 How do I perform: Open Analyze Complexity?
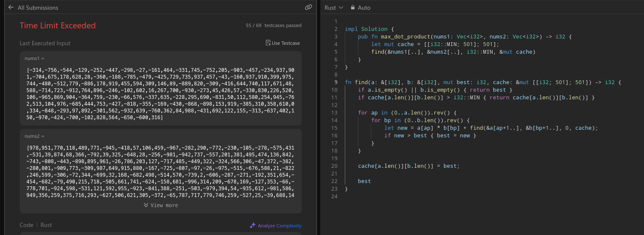click(276, 226)
